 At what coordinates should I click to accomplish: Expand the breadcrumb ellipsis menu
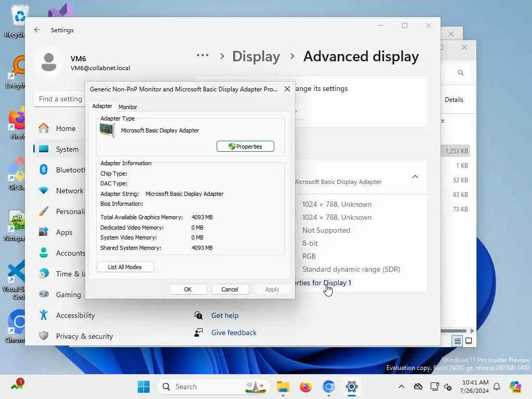point(203,55)
